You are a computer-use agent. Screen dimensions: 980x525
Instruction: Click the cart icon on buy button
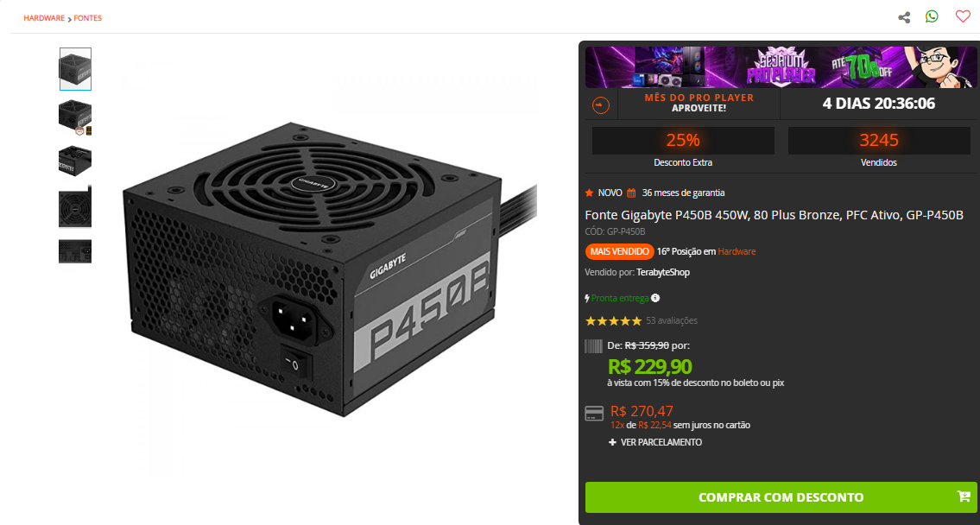pyautogui.click(x=963, y=497)
